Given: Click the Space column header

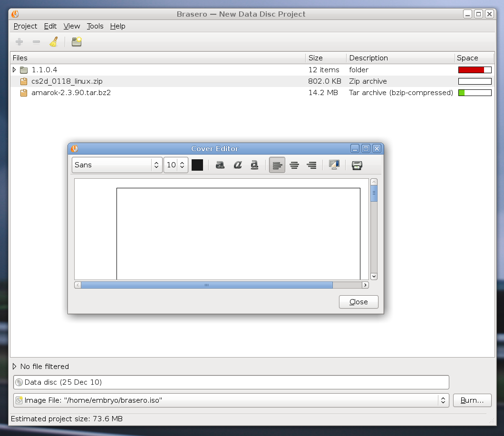Looking at the screenshot, I should [474, 58].
